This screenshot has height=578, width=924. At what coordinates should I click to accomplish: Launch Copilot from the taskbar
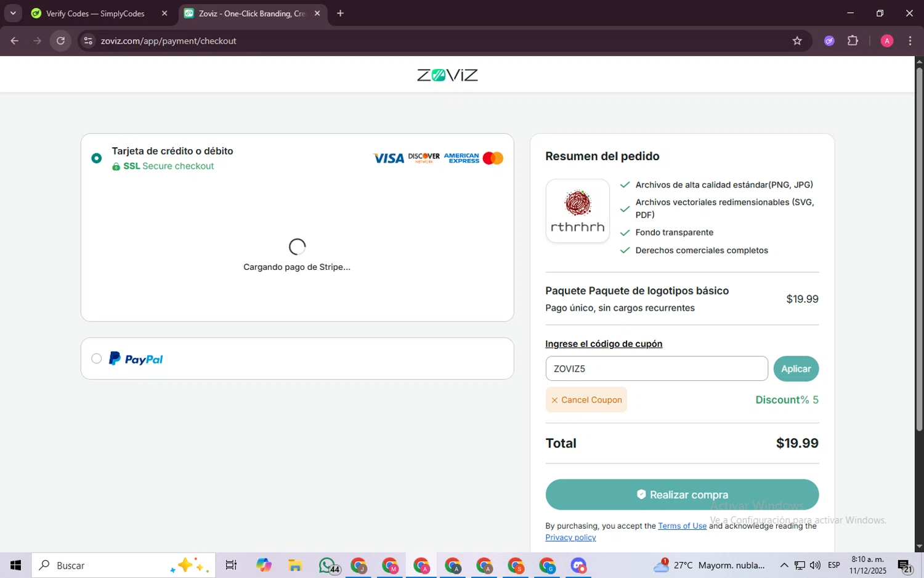(x=264, y=565)
